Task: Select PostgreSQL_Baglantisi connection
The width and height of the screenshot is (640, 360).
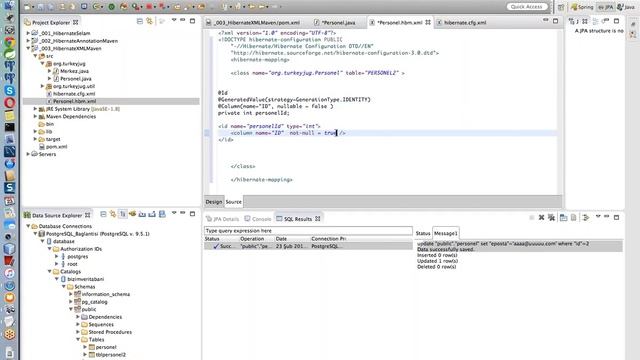Action: point(97,234)
